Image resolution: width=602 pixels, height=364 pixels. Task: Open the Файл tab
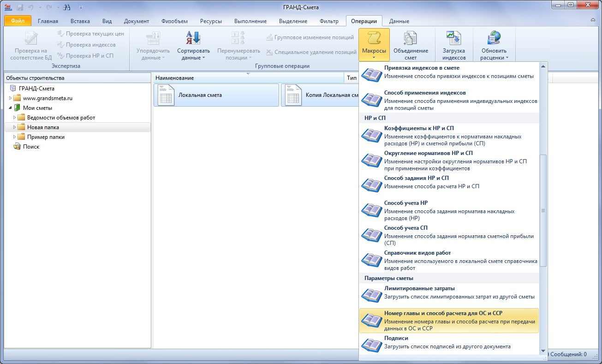[x=18, y=21]
